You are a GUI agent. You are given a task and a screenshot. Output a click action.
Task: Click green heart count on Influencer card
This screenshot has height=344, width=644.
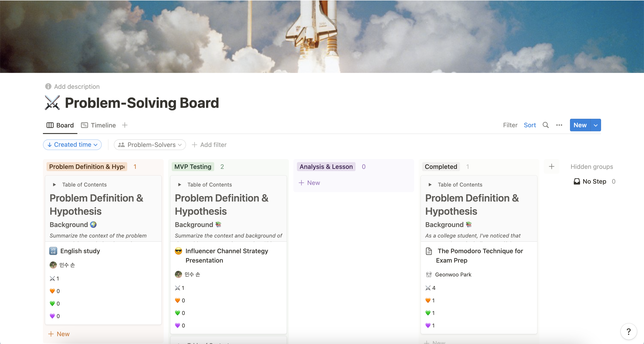(x=180, y=313)
